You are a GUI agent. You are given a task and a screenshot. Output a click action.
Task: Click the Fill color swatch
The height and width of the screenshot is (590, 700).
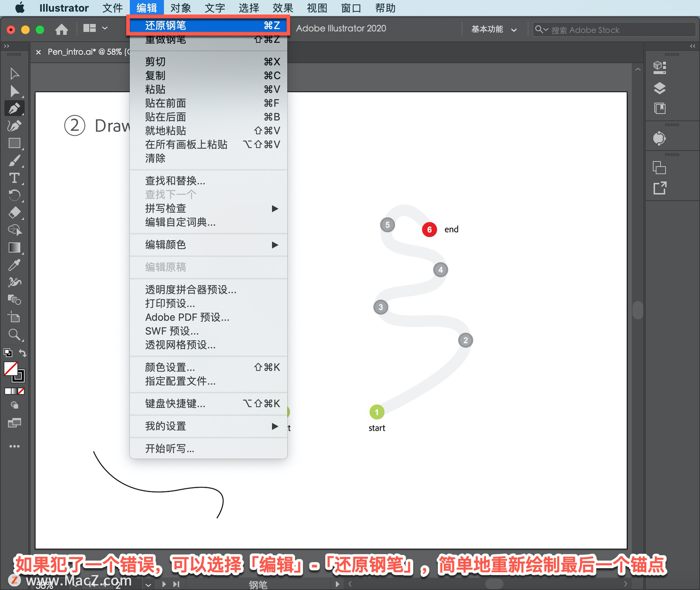pos(11,369)
